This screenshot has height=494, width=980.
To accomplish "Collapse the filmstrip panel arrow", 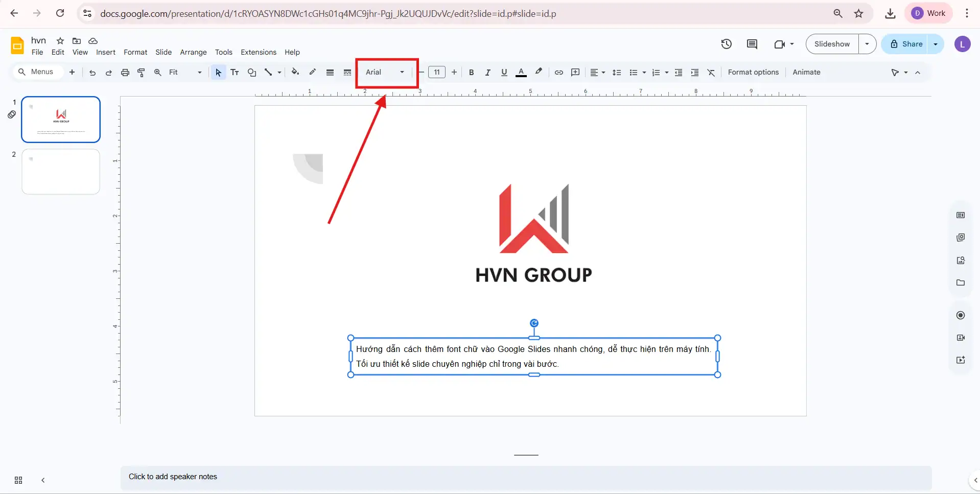I will (43, 480).
